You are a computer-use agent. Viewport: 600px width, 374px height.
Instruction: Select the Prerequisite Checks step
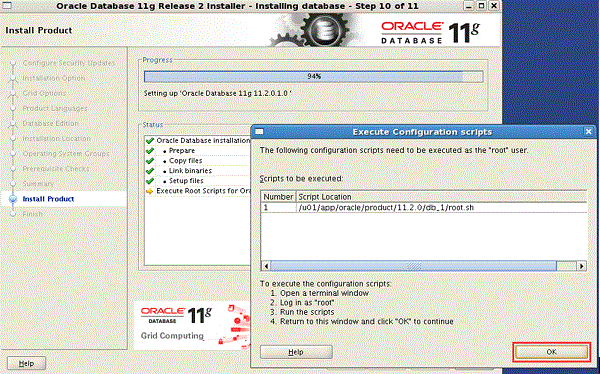pyautogui.click(x=56, y=168)
